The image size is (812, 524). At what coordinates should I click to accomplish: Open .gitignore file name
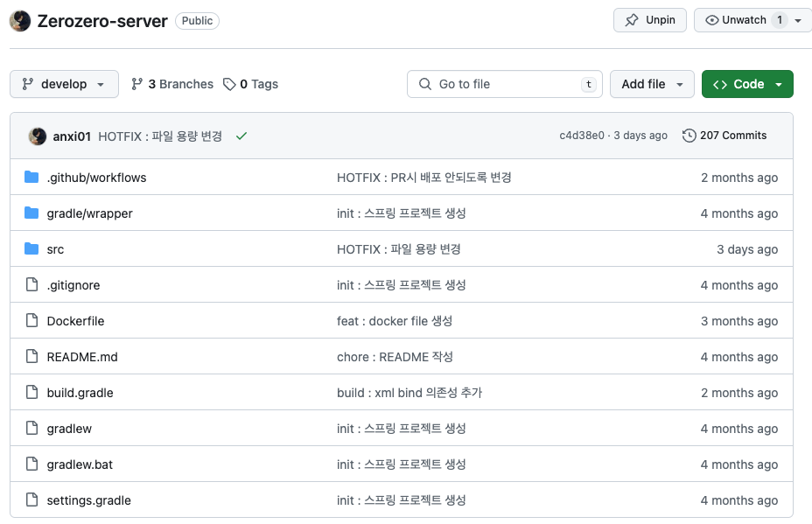73,285
